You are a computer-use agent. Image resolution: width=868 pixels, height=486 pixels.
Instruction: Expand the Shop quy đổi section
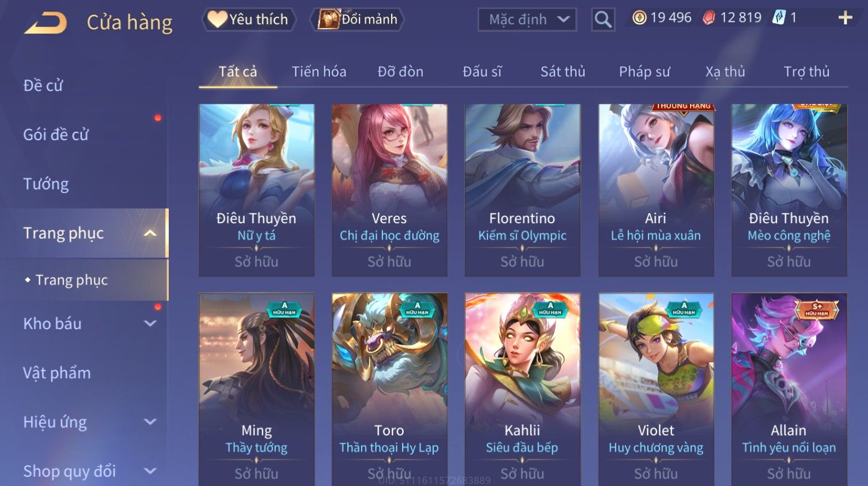pyautogui.click(x=150, y=471)
